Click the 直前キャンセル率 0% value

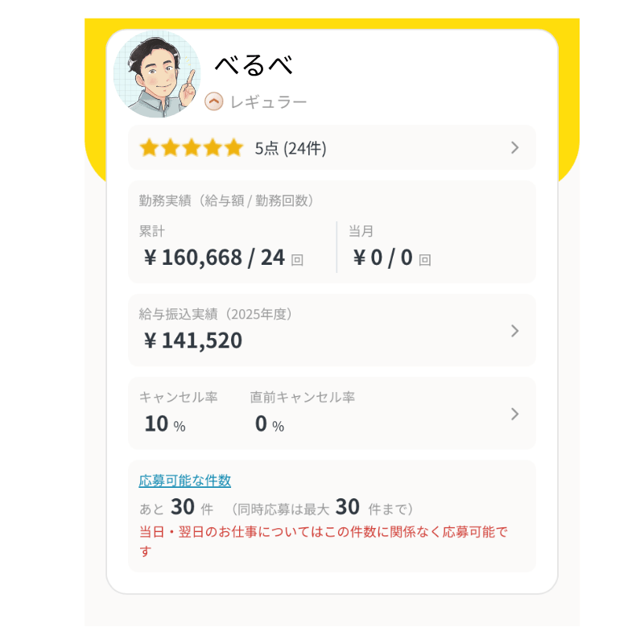(270, 423)
